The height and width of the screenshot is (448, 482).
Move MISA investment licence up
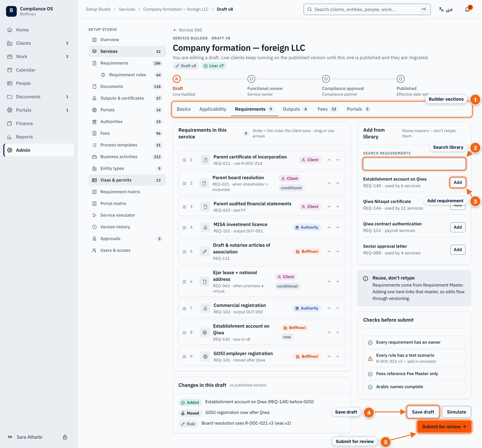click(329, 227)
